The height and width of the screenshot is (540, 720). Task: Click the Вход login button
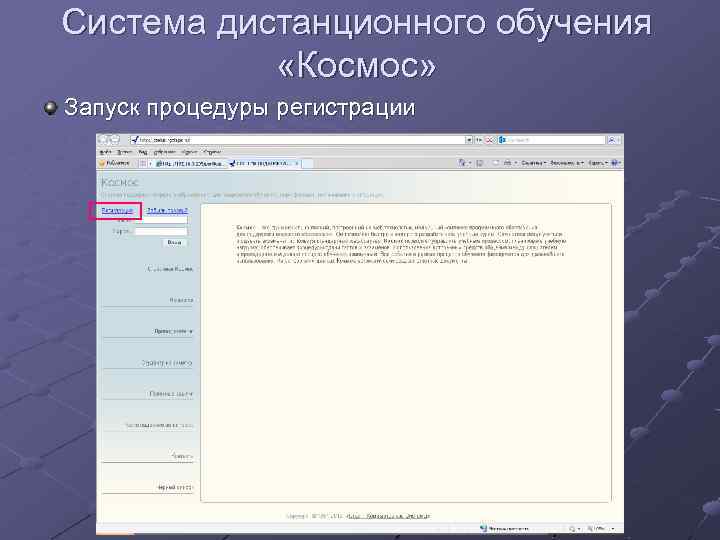pos(175,242)
